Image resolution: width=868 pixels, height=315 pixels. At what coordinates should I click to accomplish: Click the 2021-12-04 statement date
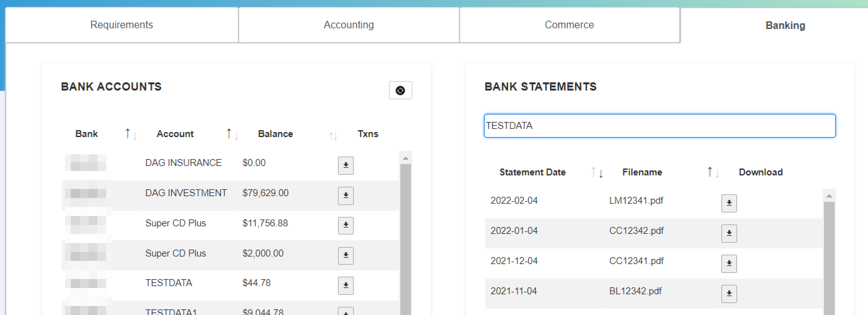514,261
